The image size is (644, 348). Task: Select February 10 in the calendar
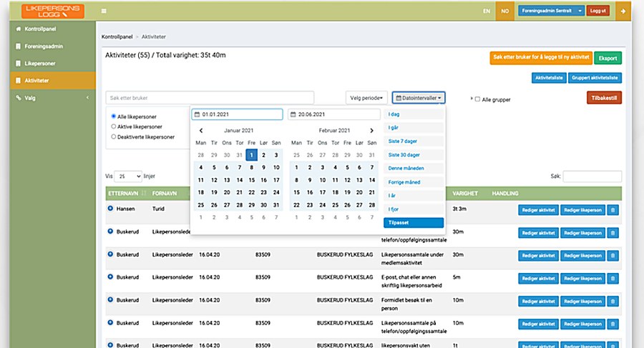click(323, 180)
